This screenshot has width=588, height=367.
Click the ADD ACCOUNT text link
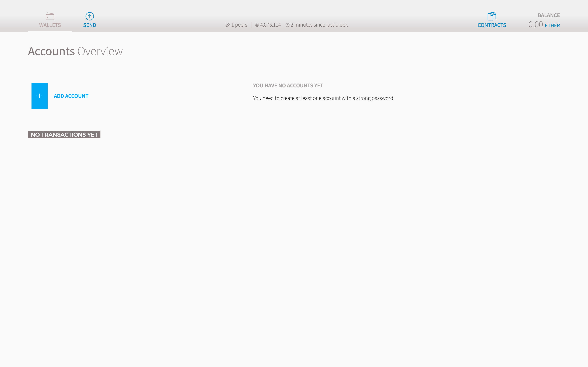(71, 96)
